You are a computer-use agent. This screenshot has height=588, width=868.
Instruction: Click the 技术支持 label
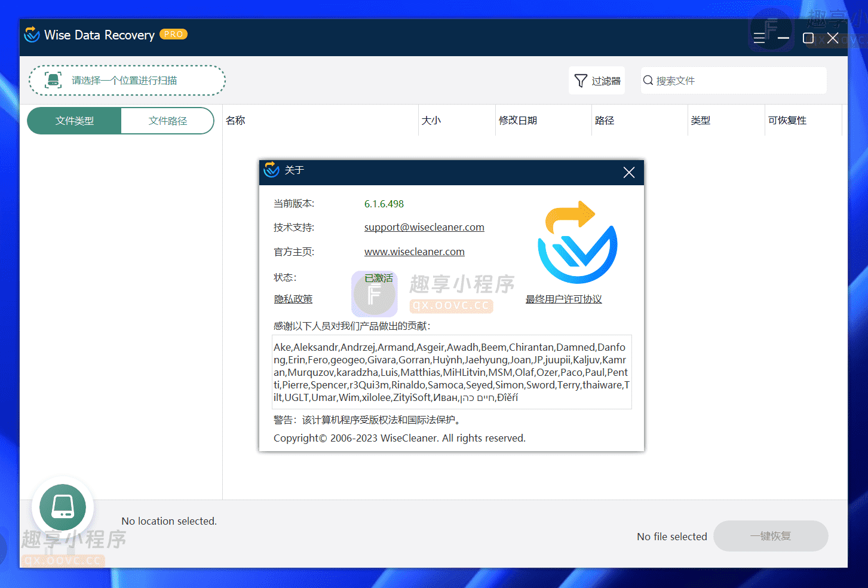click(x=294, y=227)
